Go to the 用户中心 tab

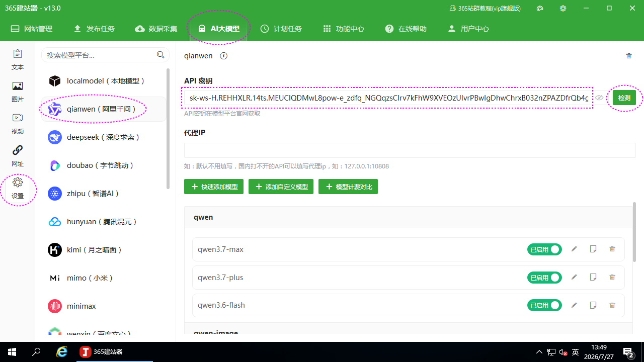point(468,29)
